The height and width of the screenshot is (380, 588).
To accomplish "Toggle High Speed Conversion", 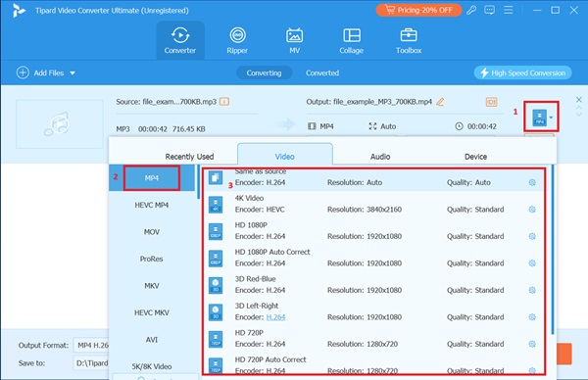I will pos(522,72).
